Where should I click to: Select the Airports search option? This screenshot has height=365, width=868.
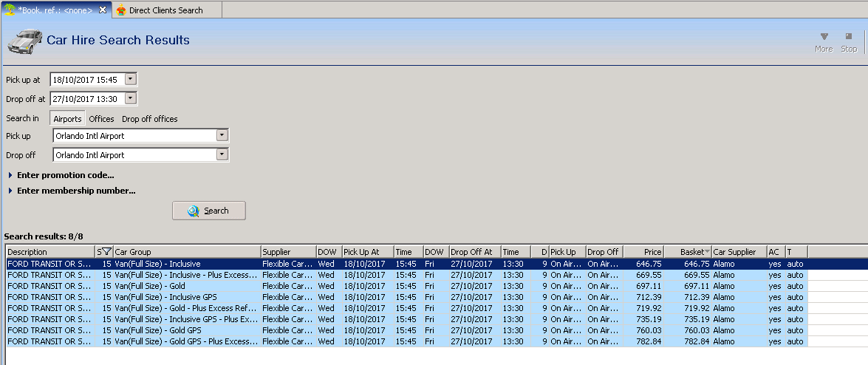tap(67, 118)
